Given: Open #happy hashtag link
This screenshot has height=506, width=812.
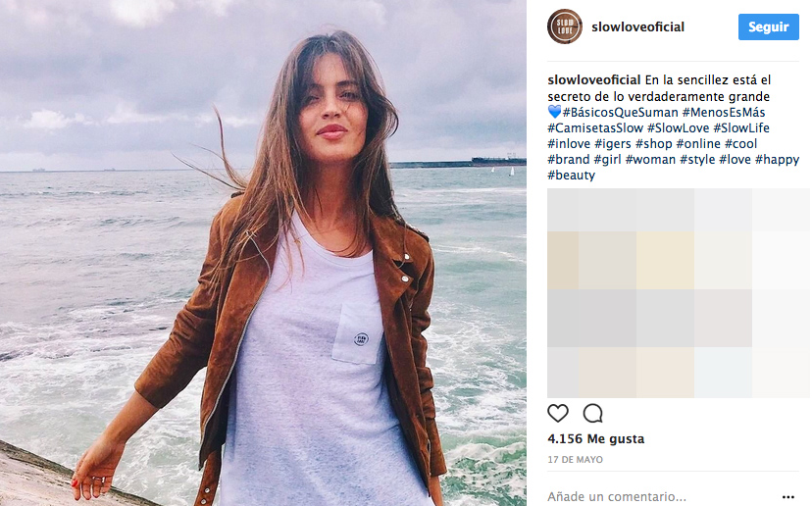Looking at the screenshot, I should (777, 160).
